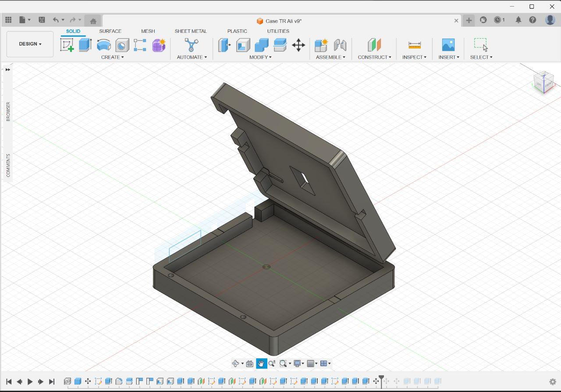Open the Extensions icon next to new tab

click(483, 20)
